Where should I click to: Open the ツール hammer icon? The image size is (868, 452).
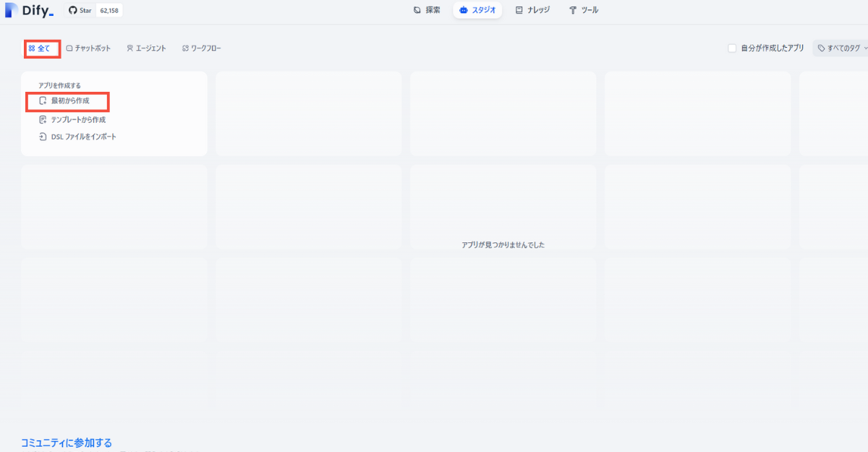point(573,10)
